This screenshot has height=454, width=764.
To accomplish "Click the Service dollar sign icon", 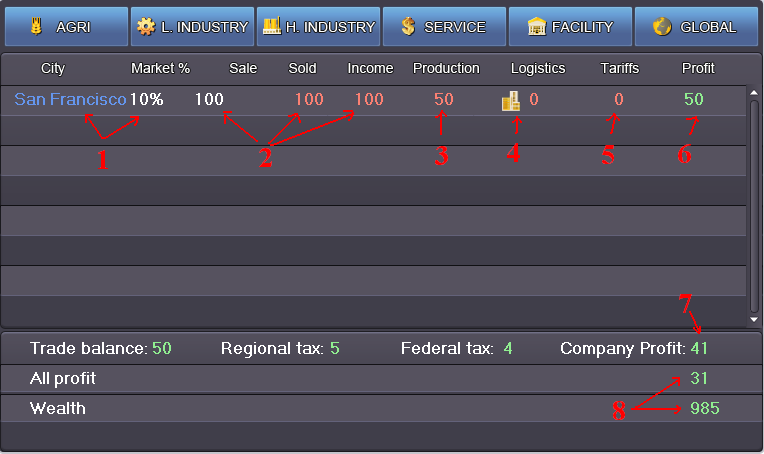I will click(408, 27).
